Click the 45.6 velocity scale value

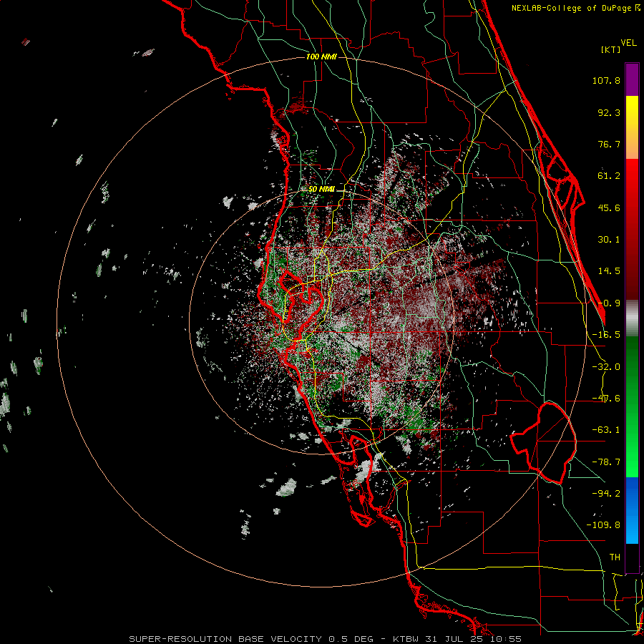click(x=609, y=208)
